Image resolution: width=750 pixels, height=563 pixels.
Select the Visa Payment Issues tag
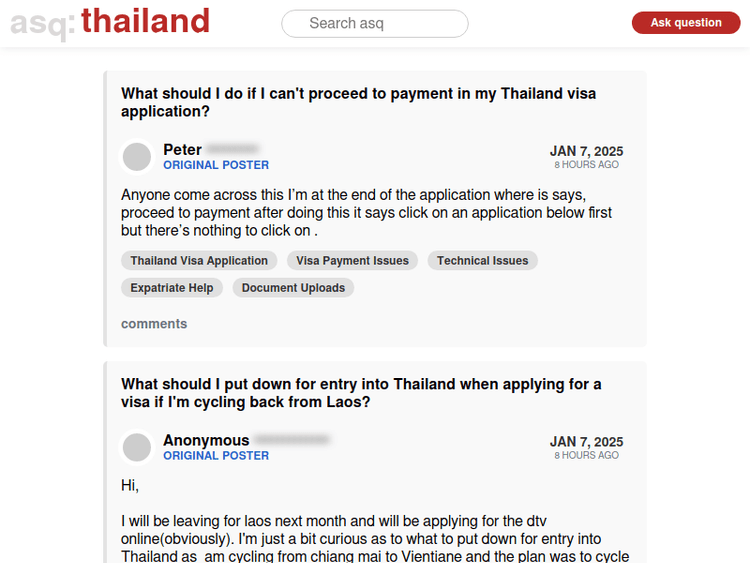[x=352, y=261]
